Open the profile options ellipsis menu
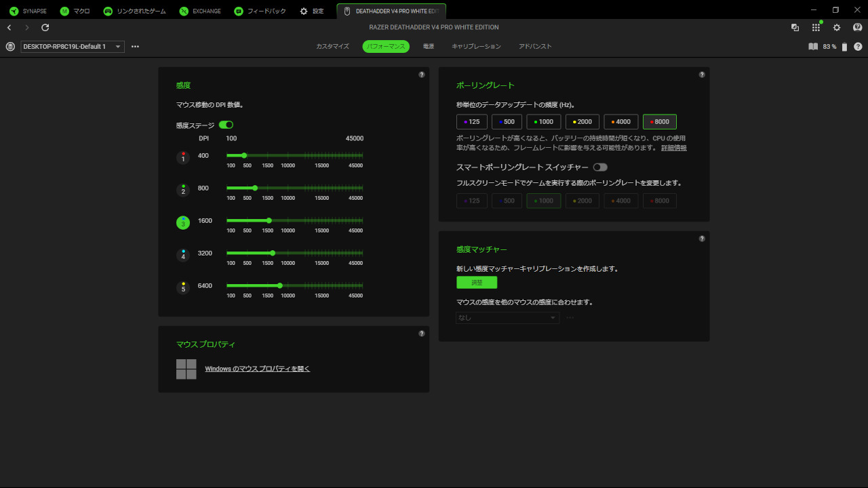This screenshot has height=488, width=868. tap(135, 47)
